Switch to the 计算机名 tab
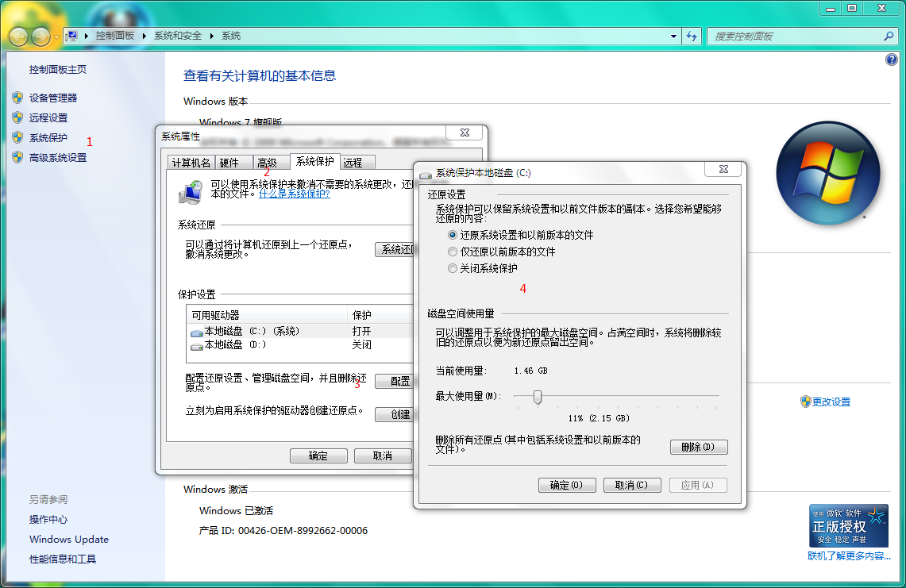Image resolution: width=906 pixels, height=588 pixels. pos(191,163)
